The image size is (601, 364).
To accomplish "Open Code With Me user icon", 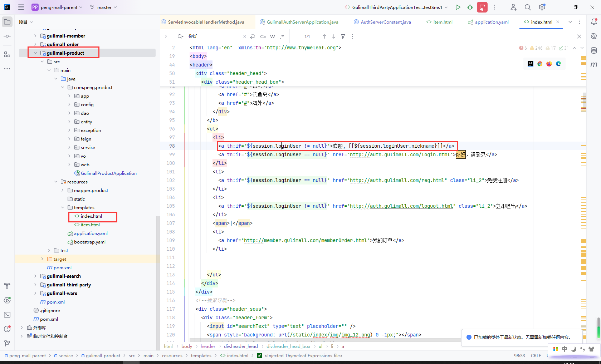I will [514, 7].
